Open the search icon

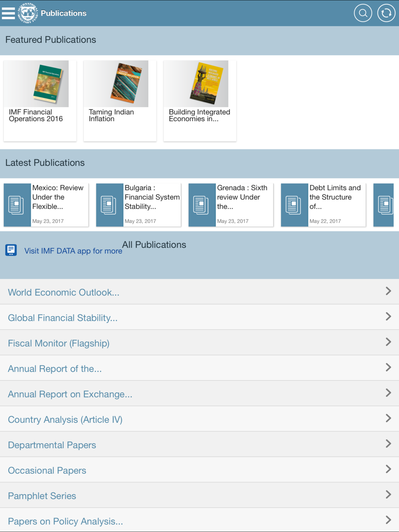pyautogui.click(x=363, y=13)
